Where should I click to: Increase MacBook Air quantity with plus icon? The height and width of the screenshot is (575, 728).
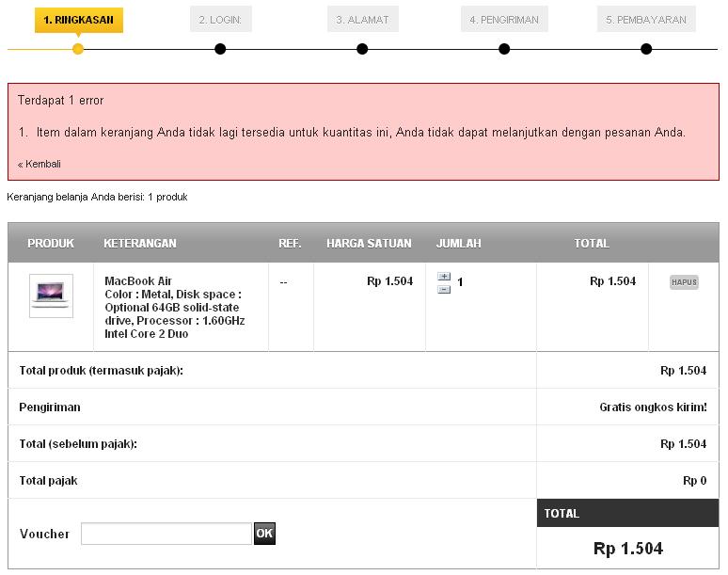[x=444, y=277]
